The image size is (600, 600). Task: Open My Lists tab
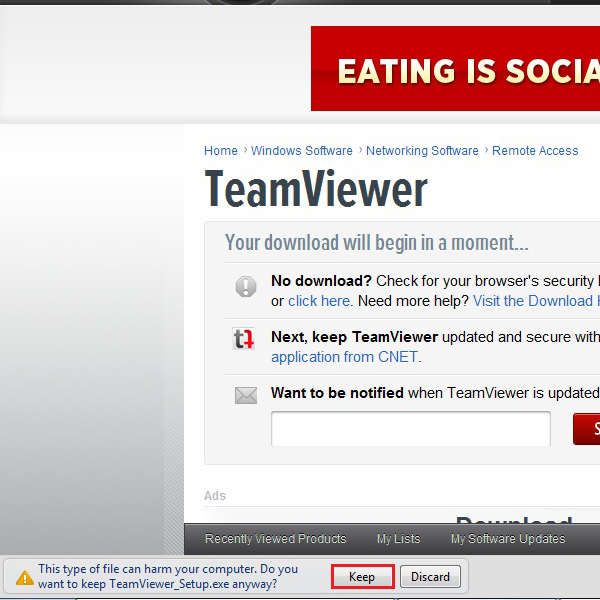click(398, 539)
